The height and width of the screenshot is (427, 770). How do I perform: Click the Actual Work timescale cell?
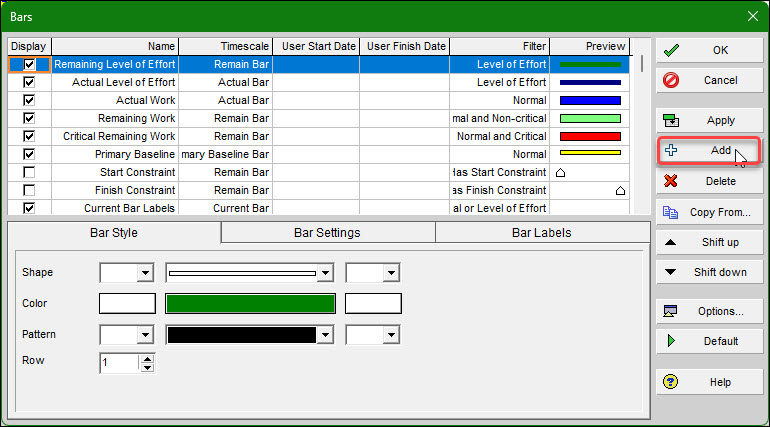tap(225, 100)
